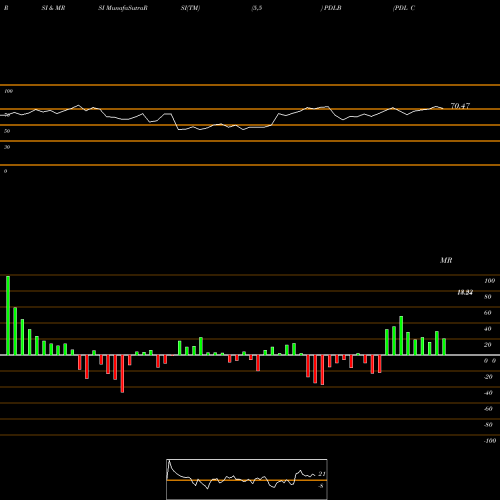Click the '-100' axis label of MR chart
Viewport: 500px width, 500px height.
click(x=490, y=441)
